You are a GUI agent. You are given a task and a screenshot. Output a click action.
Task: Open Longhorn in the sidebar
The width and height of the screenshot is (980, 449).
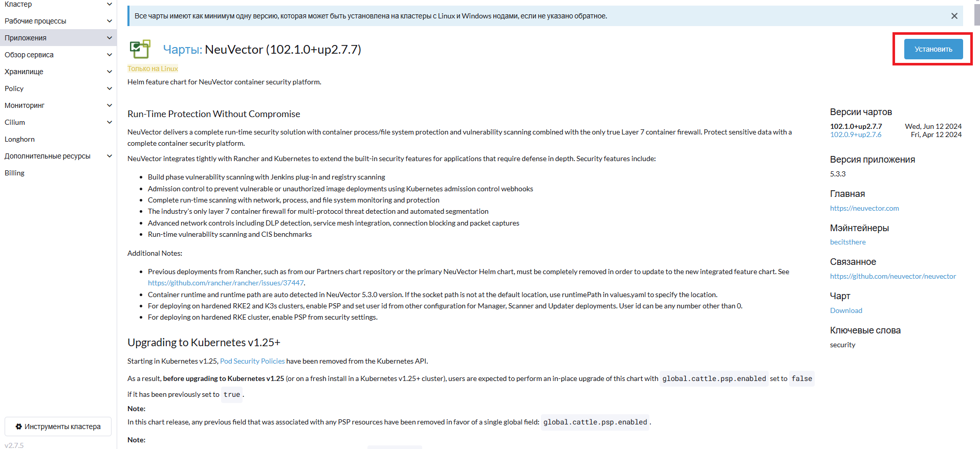click(19, 139)
